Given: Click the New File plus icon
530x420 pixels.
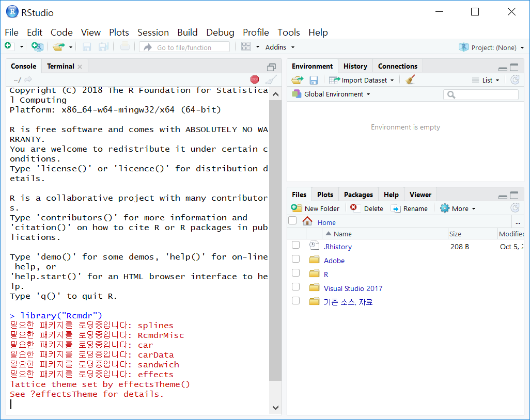Looking at the screenshot, I should (8, 46).
